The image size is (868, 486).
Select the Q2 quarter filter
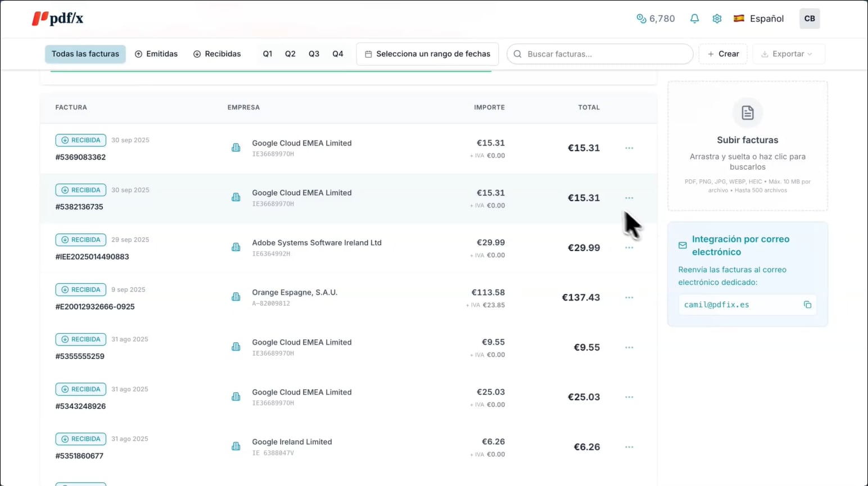(290, 54)
